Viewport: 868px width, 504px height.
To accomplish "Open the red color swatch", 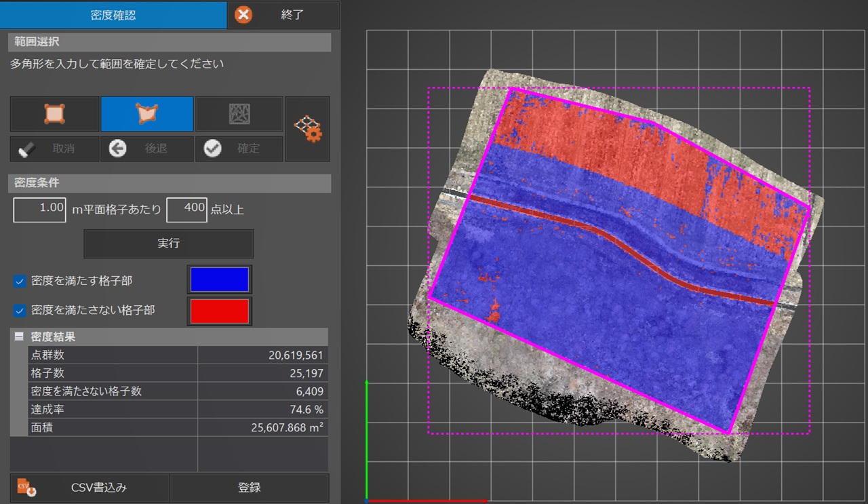I will (x=219, y=311).
